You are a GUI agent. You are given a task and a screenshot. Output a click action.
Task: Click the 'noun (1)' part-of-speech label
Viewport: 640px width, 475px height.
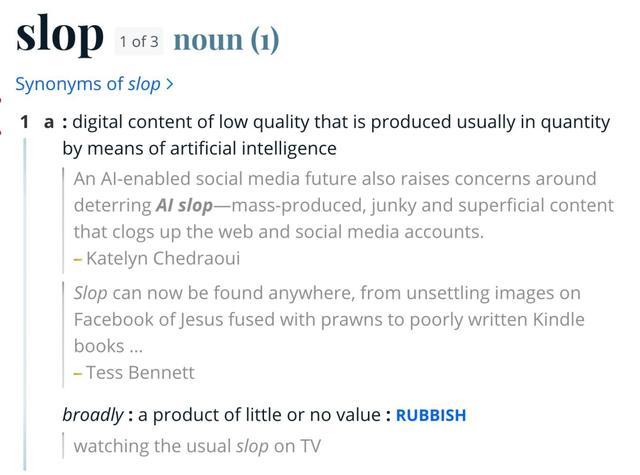point(226,40)
